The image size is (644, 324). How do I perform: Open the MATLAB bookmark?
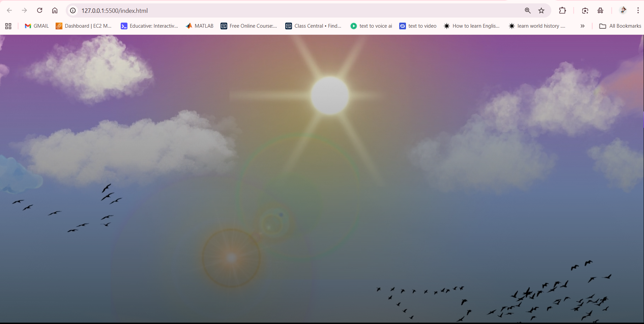(x=200, y=26)
